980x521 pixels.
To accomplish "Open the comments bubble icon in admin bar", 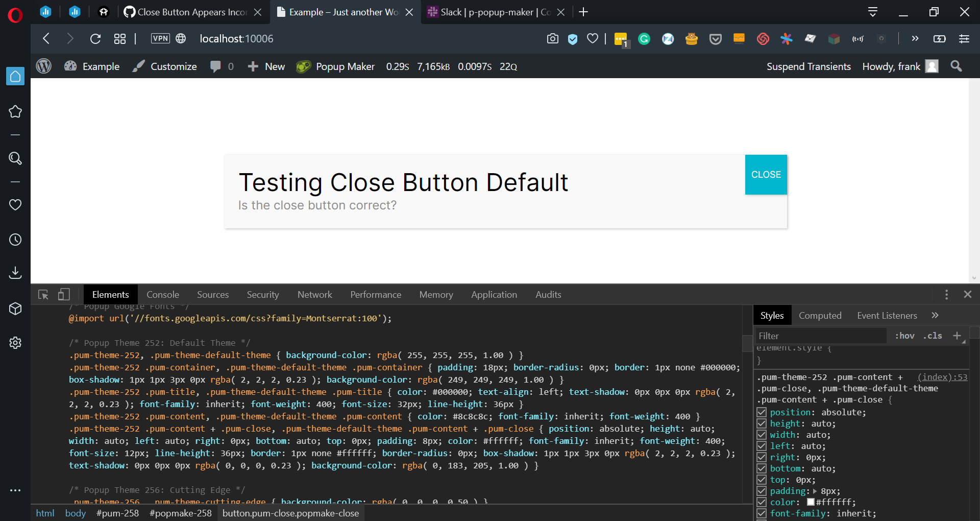I will [216, 66].
